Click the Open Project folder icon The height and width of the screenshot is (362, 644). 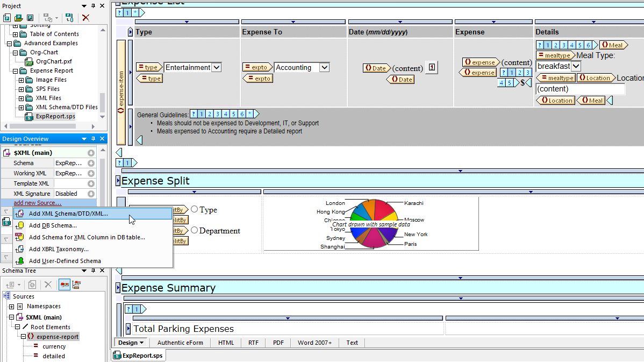click(18, 18)
